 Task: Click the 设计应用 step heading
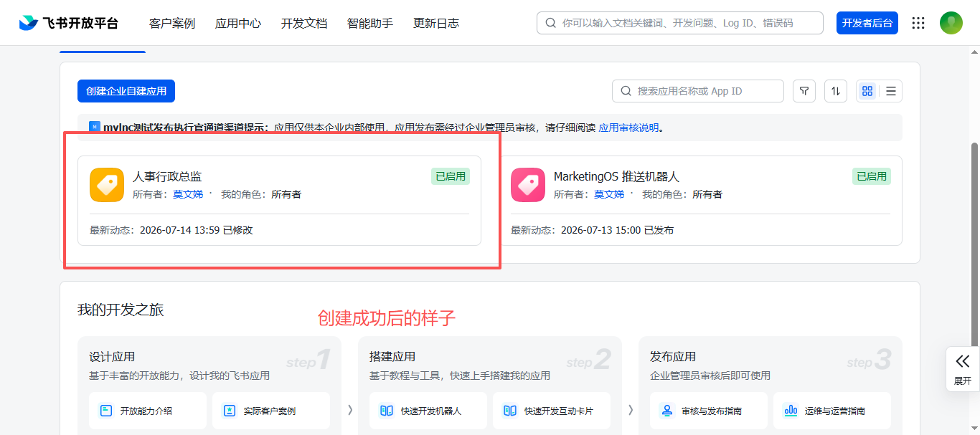coord(112,357)
